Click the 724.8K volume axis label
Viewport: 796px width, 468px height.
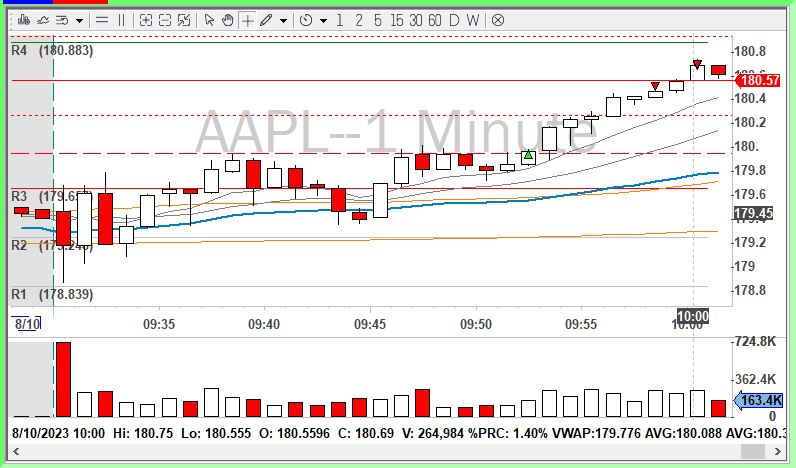point(756,342)
